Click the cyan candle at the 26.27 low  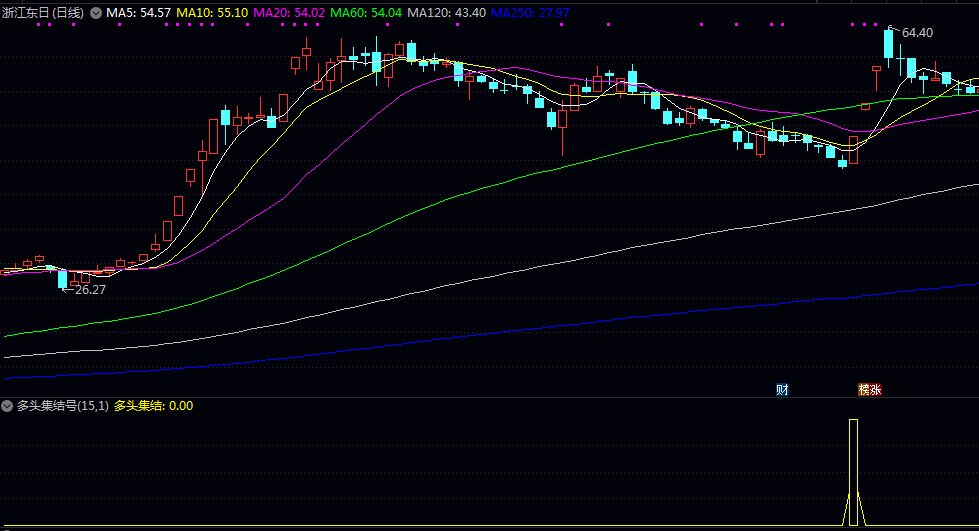pos(62,279)
